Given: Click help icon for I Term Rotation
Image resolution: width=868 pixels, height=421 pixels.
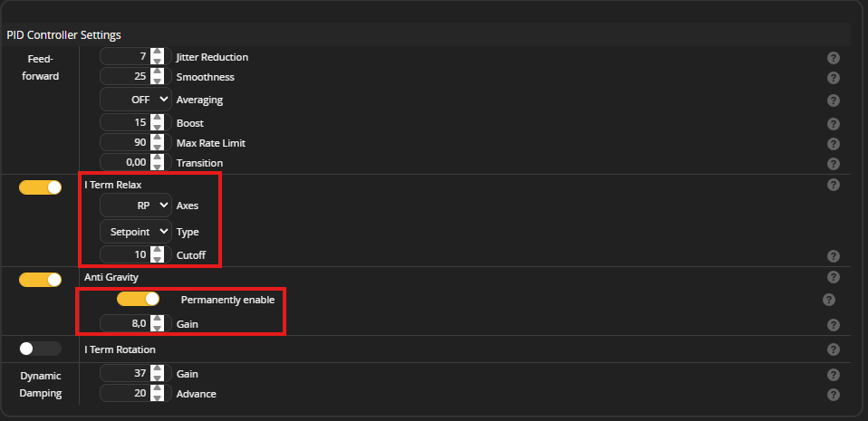Looking at the screenshot, I should tap(834, 349).
